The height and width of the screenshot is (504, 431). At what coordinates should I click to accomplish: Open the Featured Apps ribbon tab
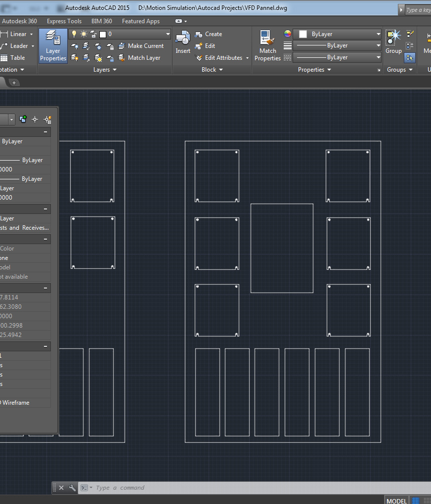point(140,21)
